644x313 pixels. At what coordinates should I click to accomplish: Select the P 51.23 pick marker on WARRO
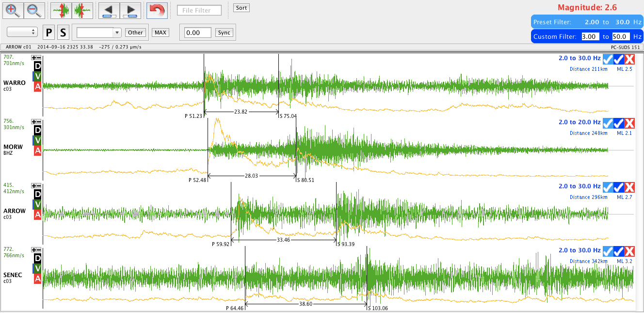pos(193,116)
